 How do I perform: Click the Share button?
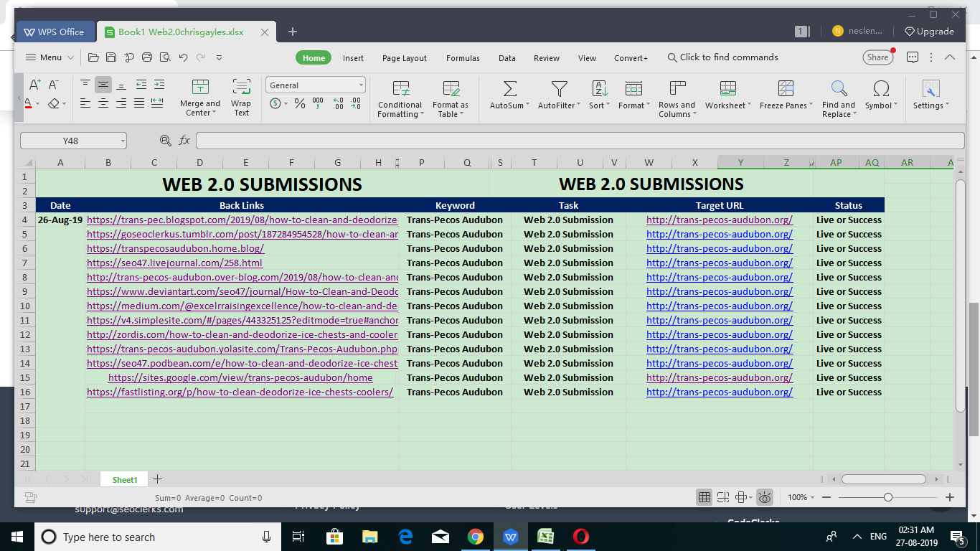[877, 57]
